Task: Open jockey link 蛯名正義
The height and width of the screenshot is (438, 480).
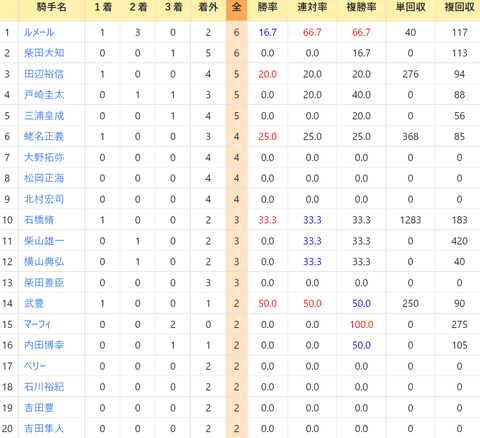Action: tap(44, 136)
